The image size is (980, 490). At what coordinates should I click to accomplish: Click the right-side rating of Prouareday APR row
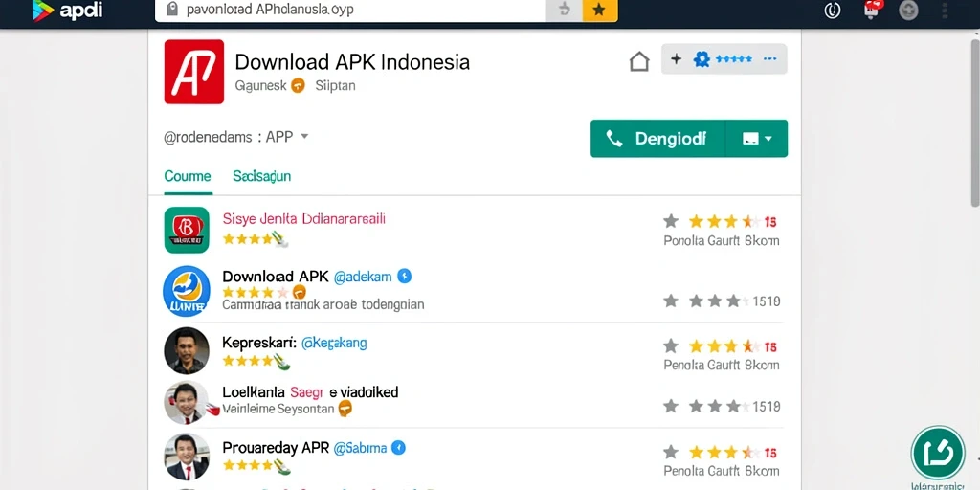pos(720,452)
